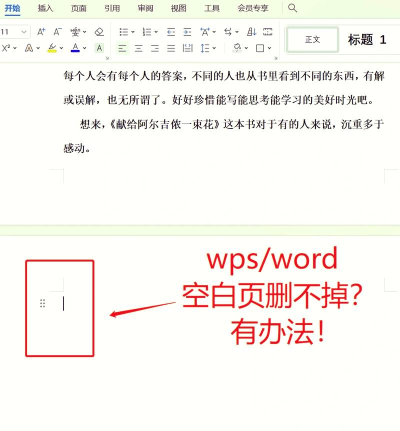Click the phonetic guide (变) icon

coord(75,32)
